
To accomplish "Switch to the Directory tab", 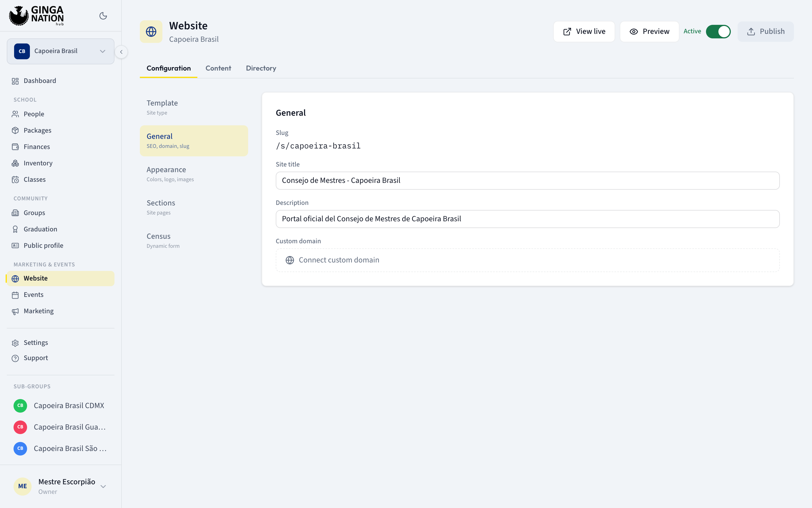I will pyautogui.click(x=261, y=68).
